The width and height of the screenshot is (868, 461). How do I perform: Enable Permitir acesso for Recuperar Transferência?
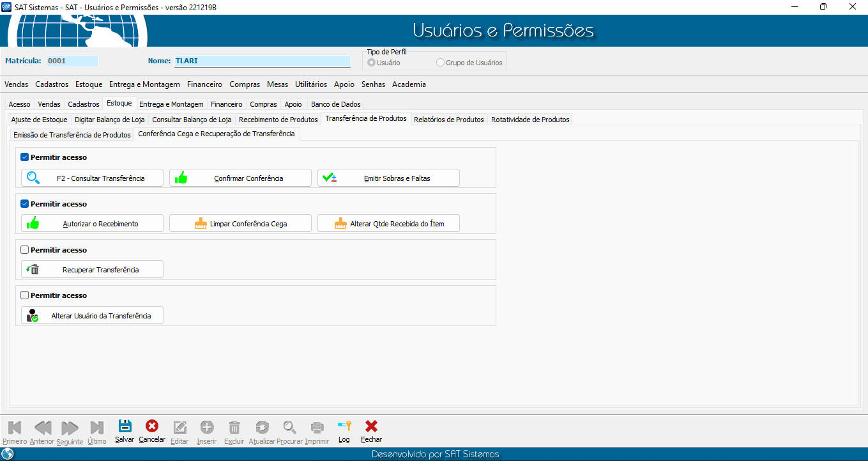(25, 250)
